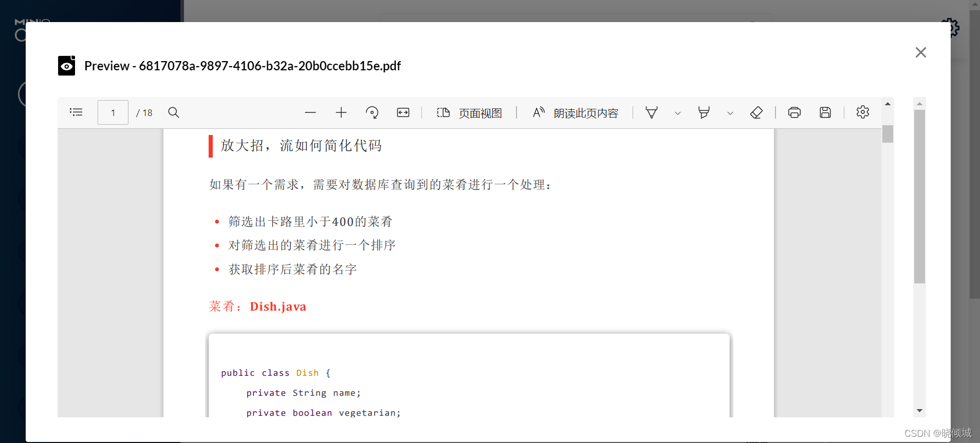Viewport: 980px width, 443px height.
Task: Click the PDF viewer scrollbar up arrow
Action: coord(887,104)
